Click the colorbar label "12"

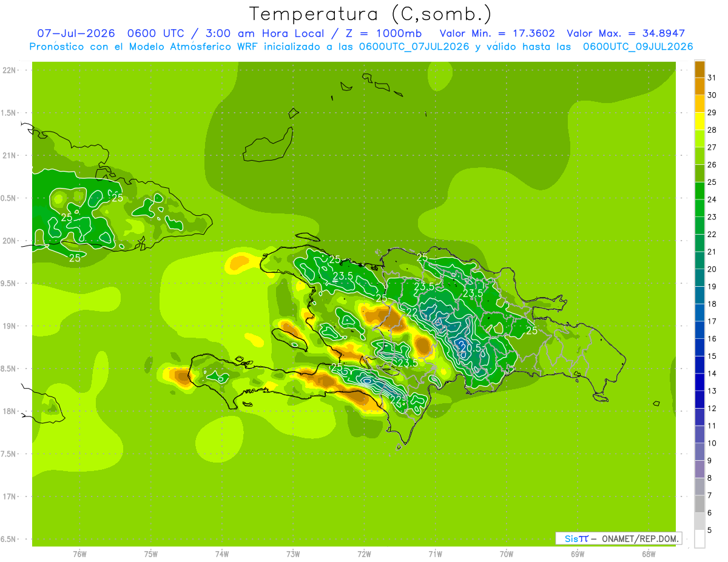click(712, 409)
